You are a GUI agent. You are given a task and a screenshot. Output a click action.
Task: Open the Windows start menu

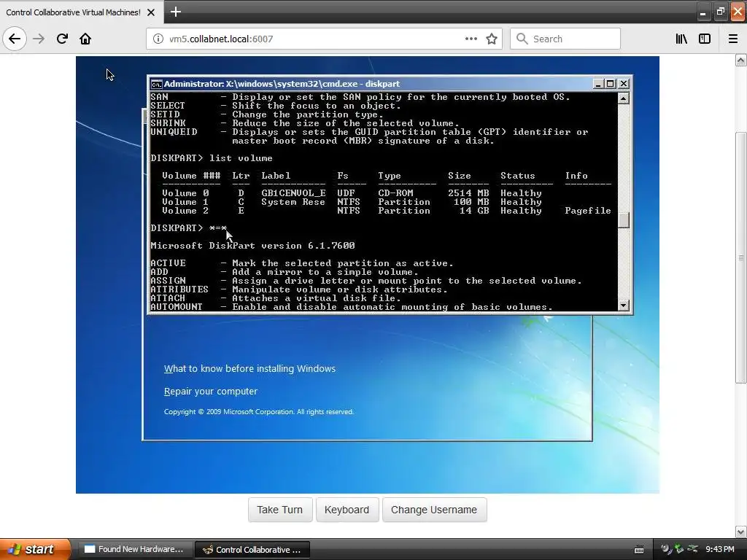click(x=35, y=549)
